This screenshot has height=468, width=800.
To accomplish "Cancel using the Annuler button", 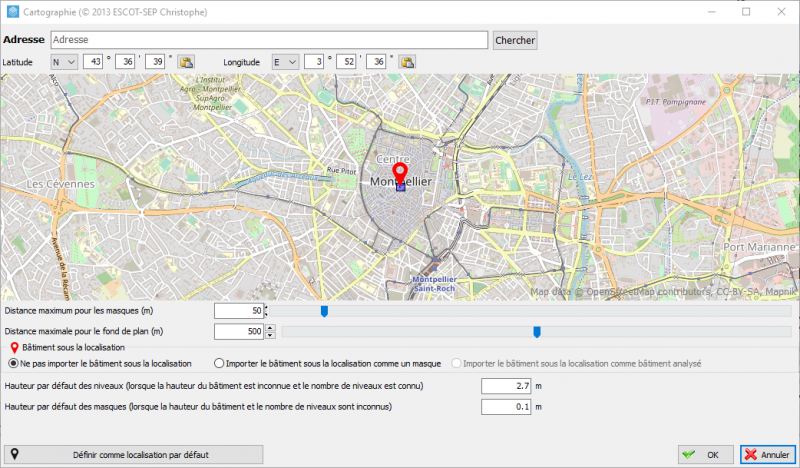I will (x=768, y=454).
